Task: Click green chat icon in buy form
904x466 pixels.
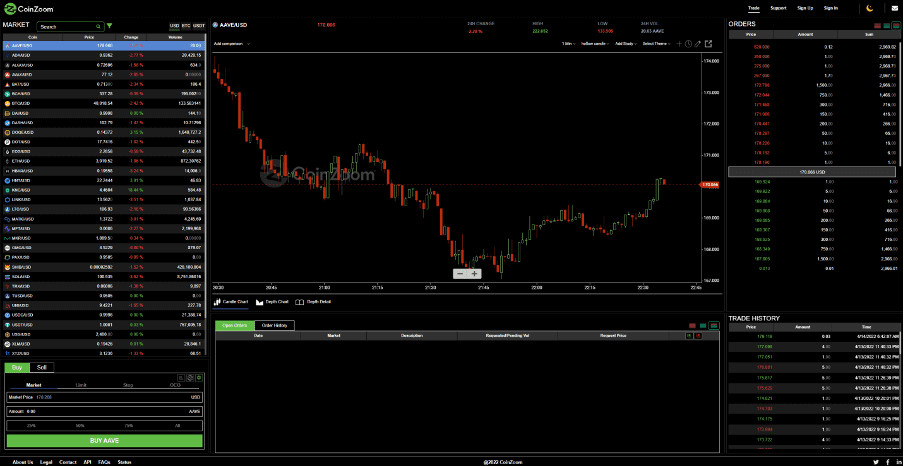Action: pos(199,377)
